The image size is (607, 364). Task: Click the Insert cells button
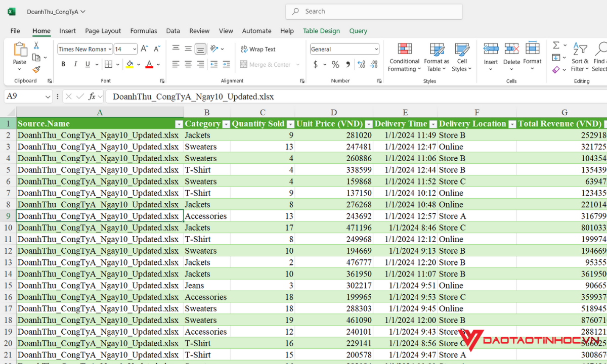pos(491,57)
